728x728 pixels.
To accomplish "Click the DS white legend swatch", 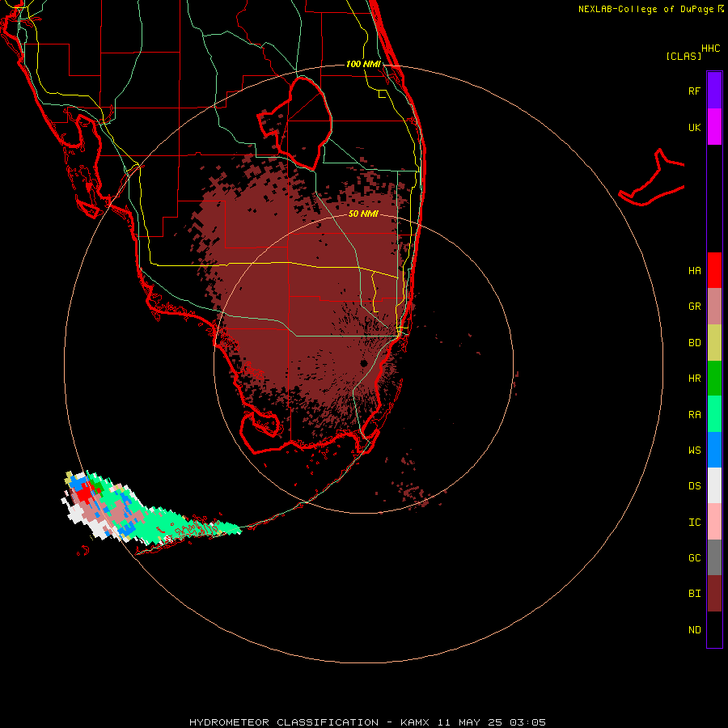I will (714, 485).
